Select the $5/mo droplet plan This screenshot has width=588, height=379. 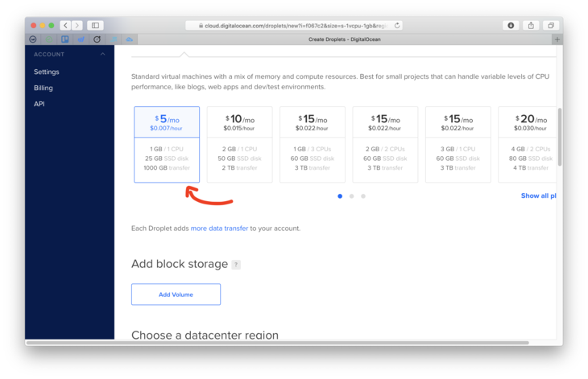[x=167, y=144]
